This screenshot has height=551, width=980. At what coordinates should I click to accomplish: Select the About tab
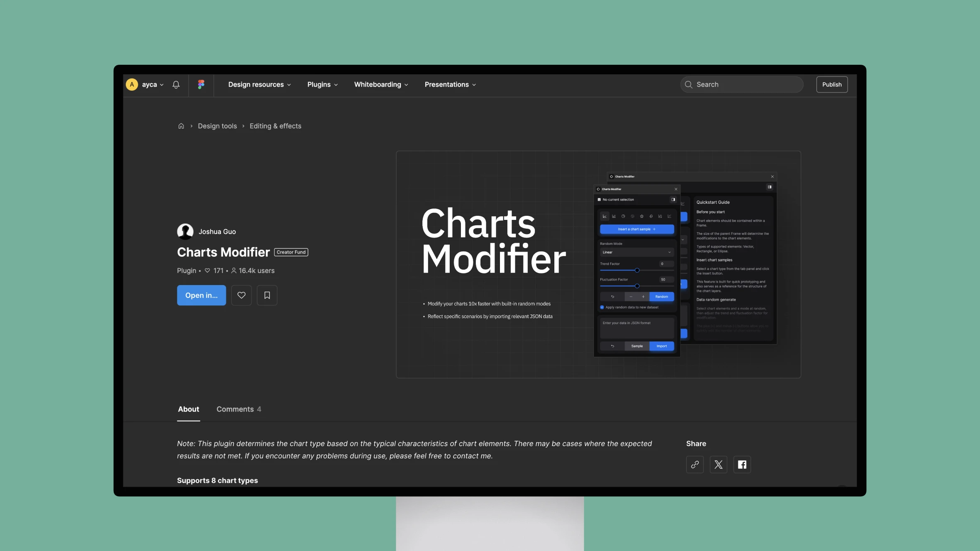[x=188, y=409]
